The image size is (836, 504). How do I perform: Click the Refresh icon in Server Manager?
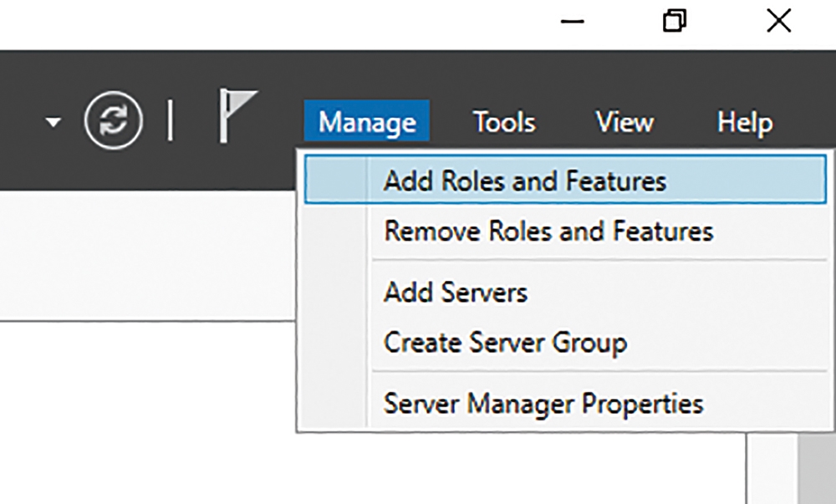click(114, 120)
